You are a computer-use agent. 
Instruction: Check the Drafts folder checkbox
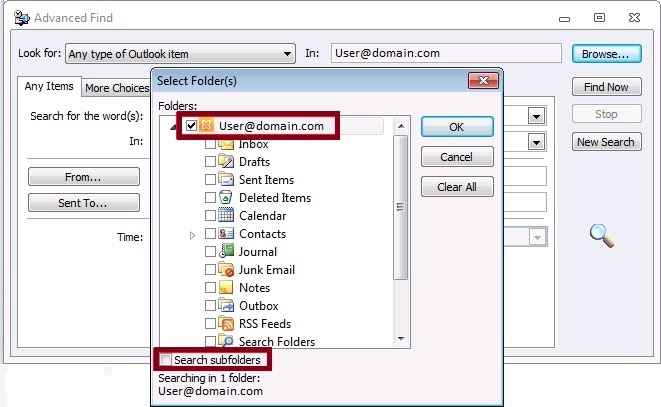pyautogui.click(x=210, y=162)
